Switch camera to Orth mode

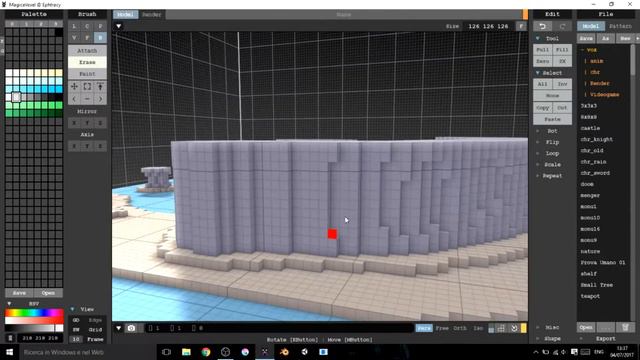tap(460, 328)
